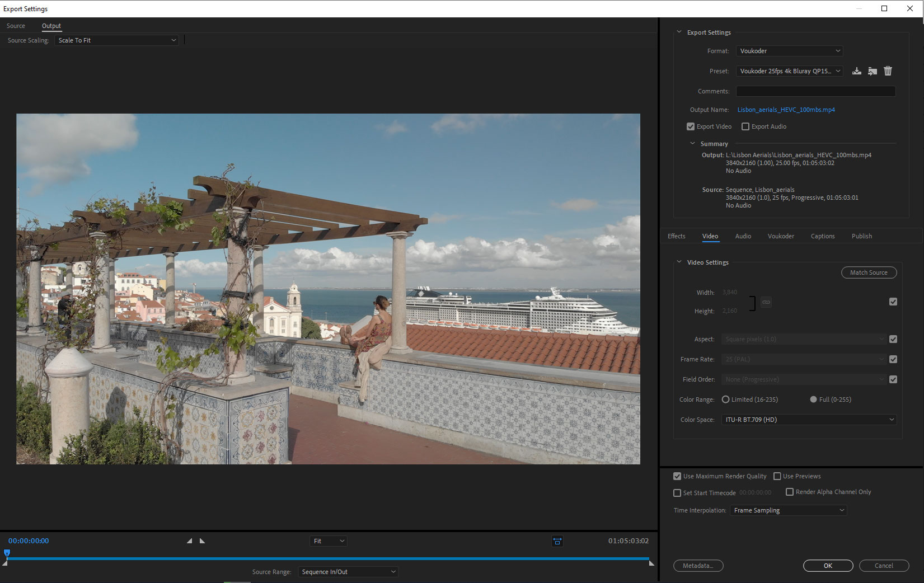Viewport: 924px width, 583px height.
Task: Click the blue timeline scrub bar
Action: (x=336, y=558)
